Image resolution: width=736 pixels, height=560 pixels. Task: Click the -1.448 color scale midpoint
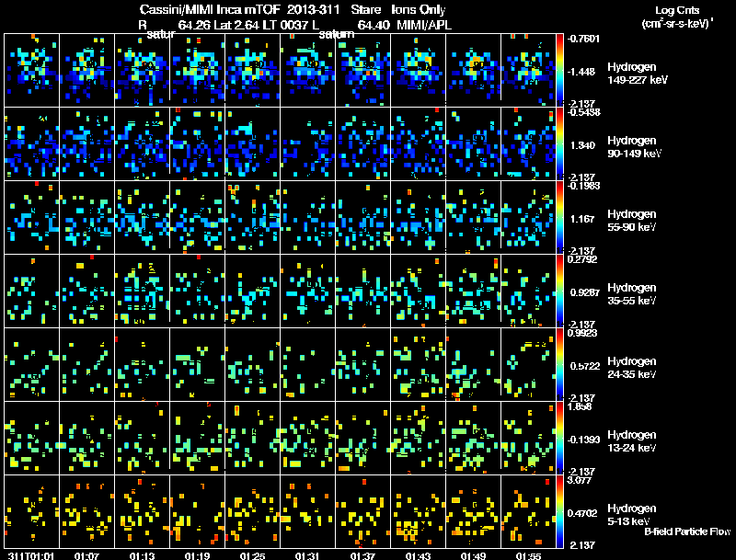coord(582,72)
